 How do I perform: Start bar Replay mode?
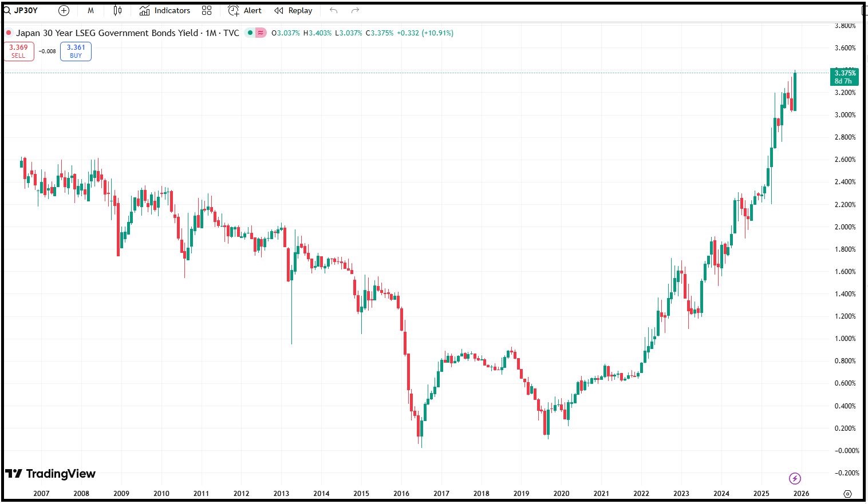293,10
